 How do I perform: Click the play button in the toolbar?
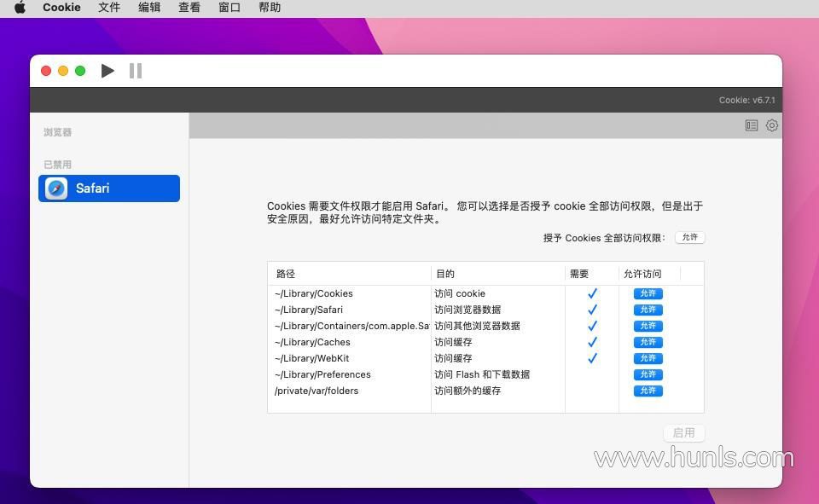point(107,71)
